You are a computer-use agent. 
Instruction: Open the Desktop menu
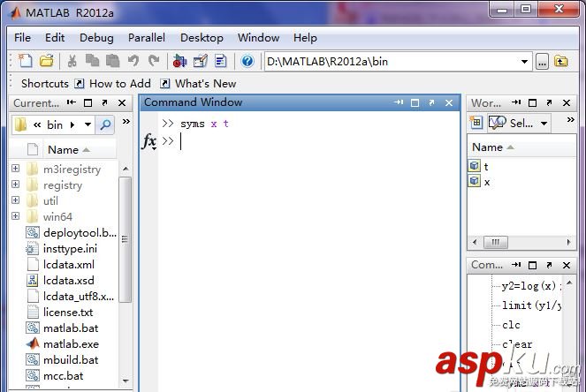tap(202, 38)
